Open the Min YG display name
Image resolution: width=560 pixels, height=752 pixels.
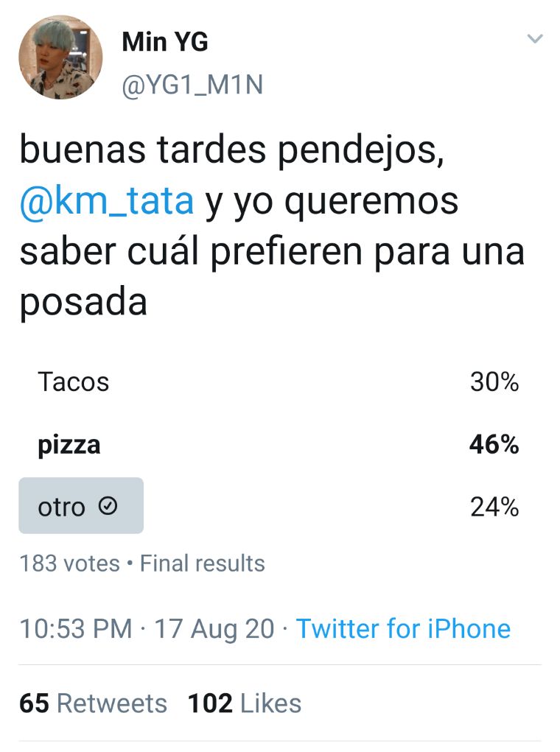click(165, 42)
